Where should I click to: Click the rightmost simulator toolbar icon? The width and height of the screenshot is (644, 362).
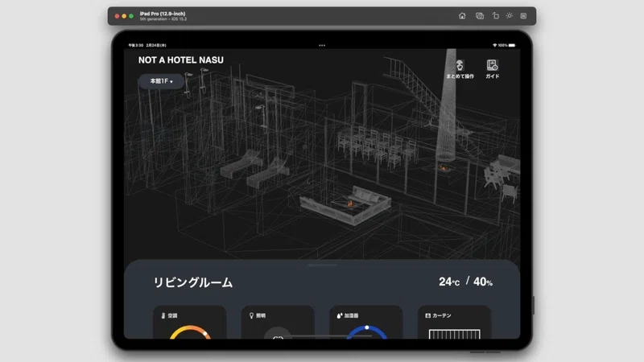coord(523,15)
